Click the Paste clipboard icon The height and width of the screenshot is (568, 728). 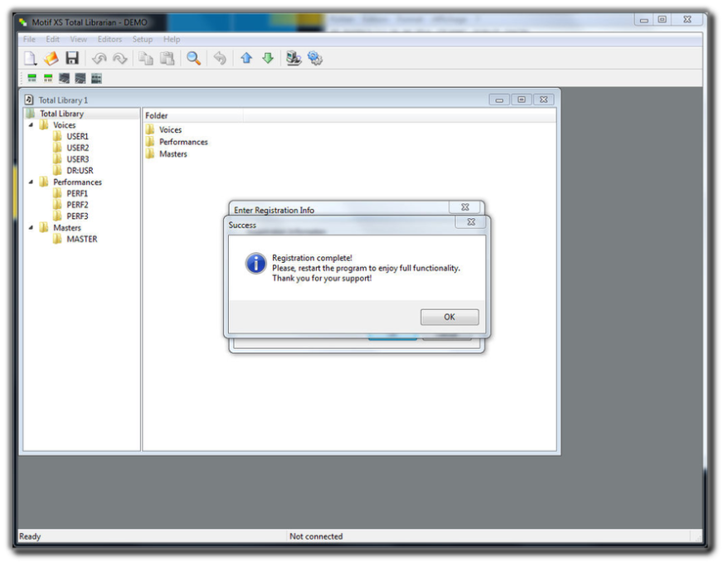click(167, 59)
